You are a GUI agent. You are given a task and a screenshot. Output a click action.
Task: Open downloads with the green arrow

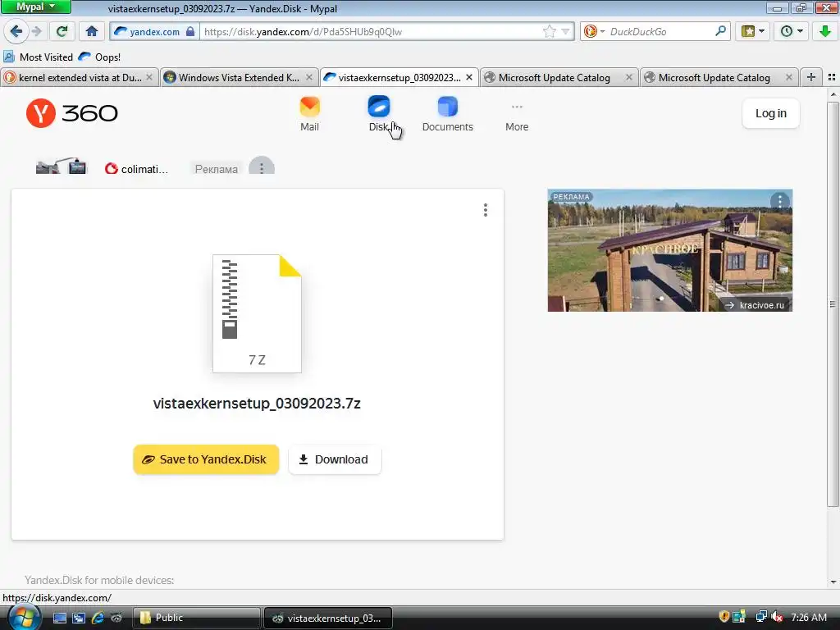[825, 32]
